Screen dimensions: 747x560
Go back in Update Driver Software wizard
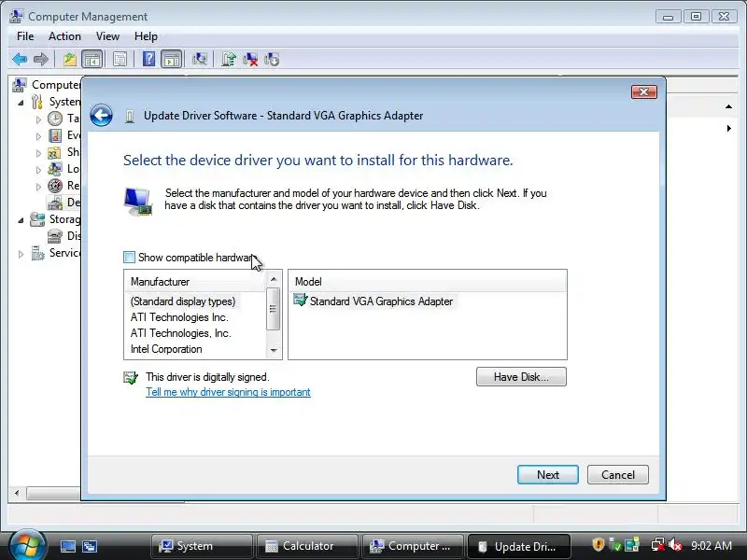coord(101,115)
